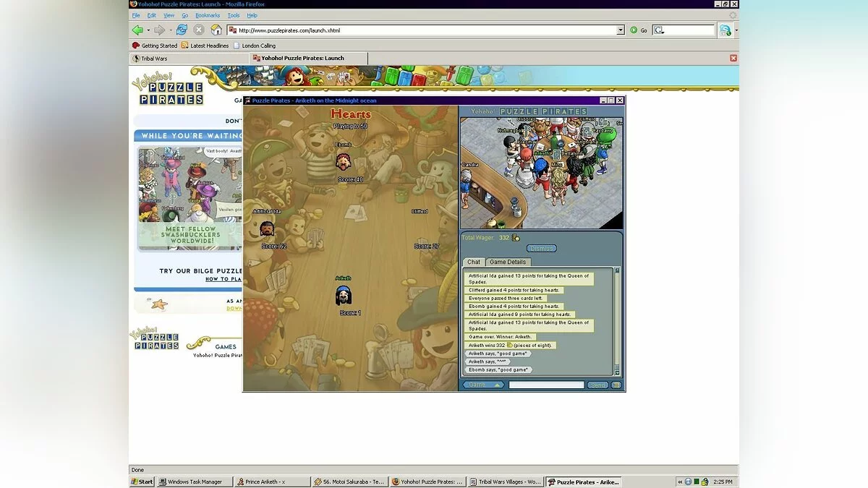Click the Home icon in toolbar
The image size is (868, 488).
216,30
